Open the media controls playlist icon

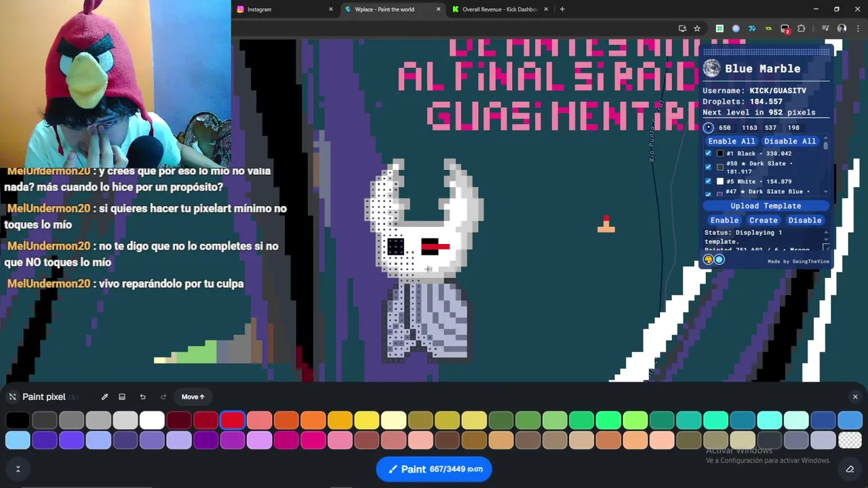click(x=825, y=28)
